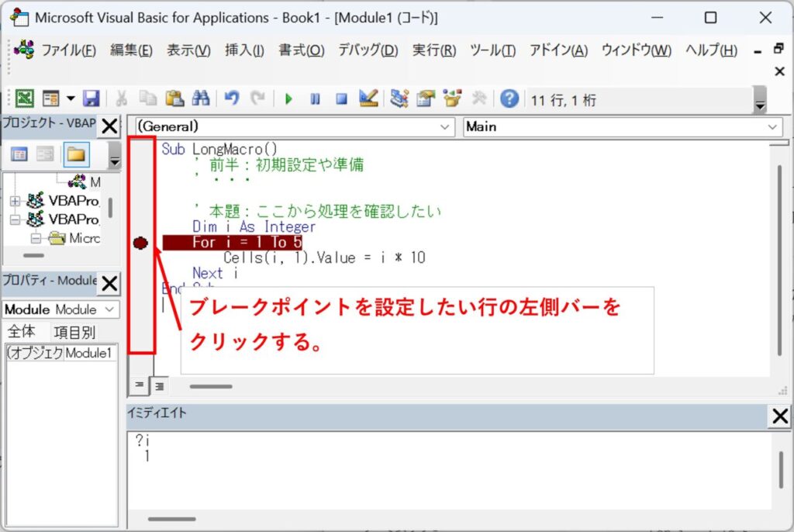Image resolution: width=794 pixels, height=532 pixels.
Task: Open the Insert object dropdown arrow in toolbar
Action: 71,98
